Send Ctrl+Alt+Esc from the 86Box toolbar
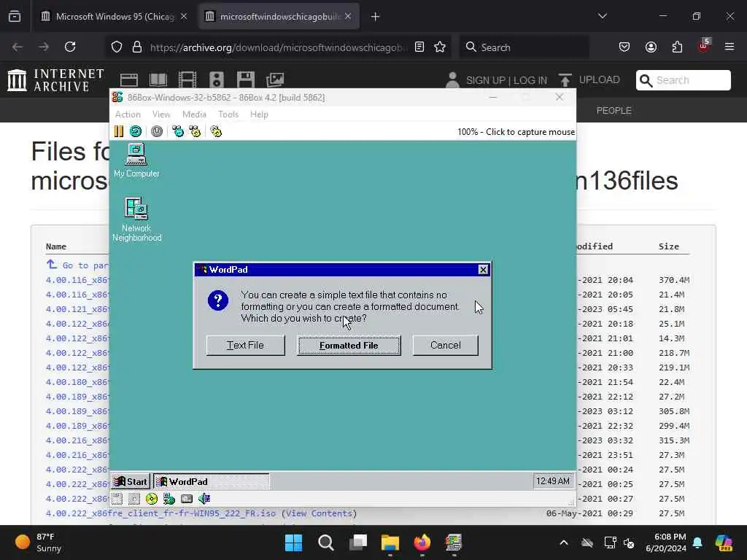 tap(195, 131)
